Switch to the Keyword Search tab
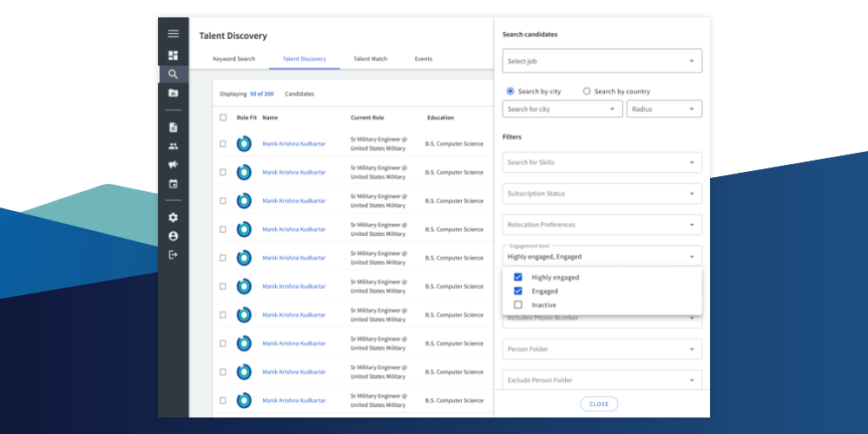This screenshot has width=868, height=434. pyautogui.click(x=233, y=59)
